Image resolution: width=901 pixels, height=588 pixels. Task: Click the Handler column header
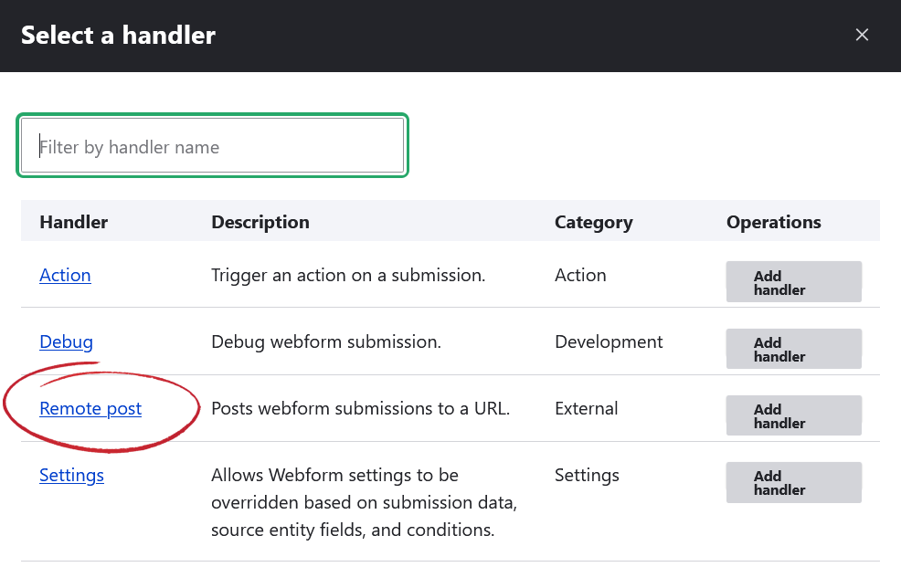point(73,222)
